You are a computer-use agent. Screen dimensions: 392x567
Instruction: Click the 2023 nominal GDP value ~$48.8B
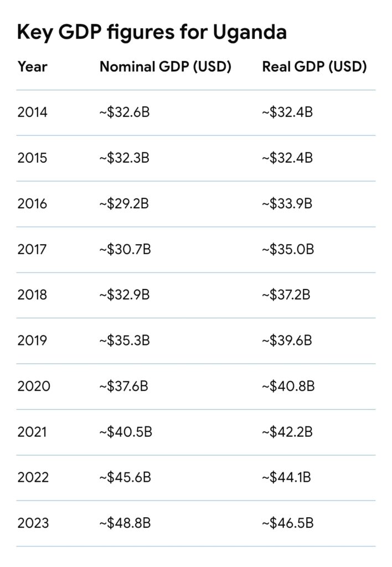click(125, 523)
